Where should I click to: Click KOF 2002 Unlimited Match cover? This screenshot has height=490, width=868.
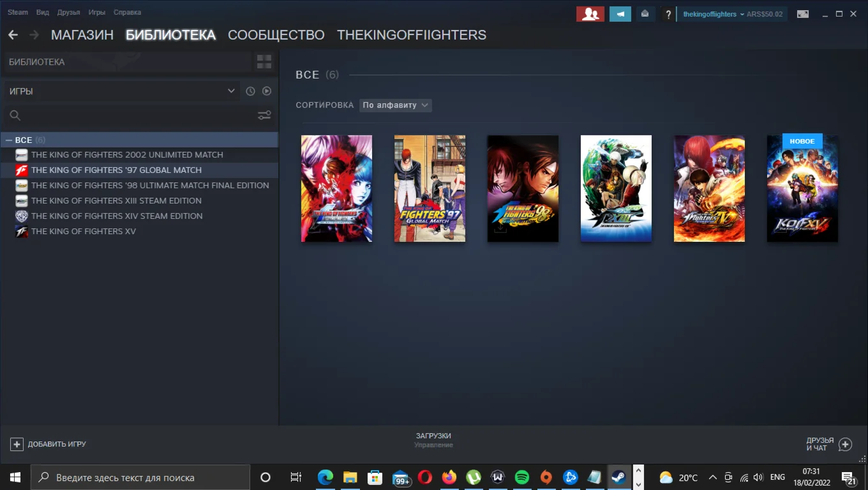(336, 188)
